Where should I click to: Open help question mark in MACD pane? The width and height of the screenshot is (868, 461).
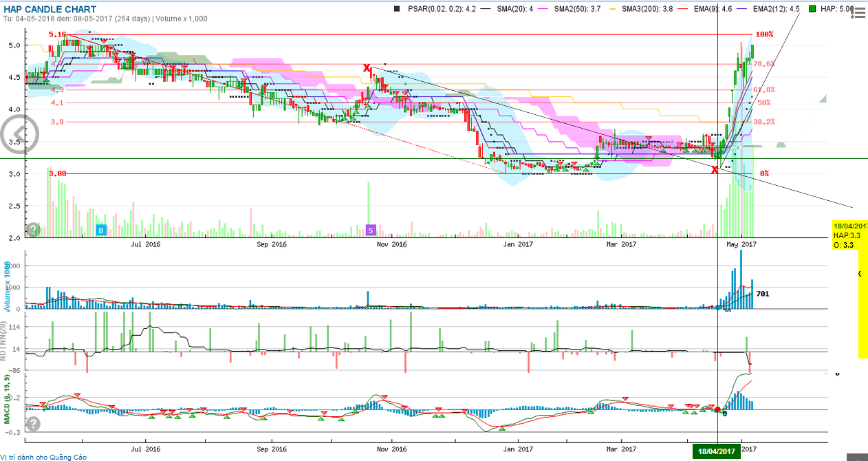point(33,424)
